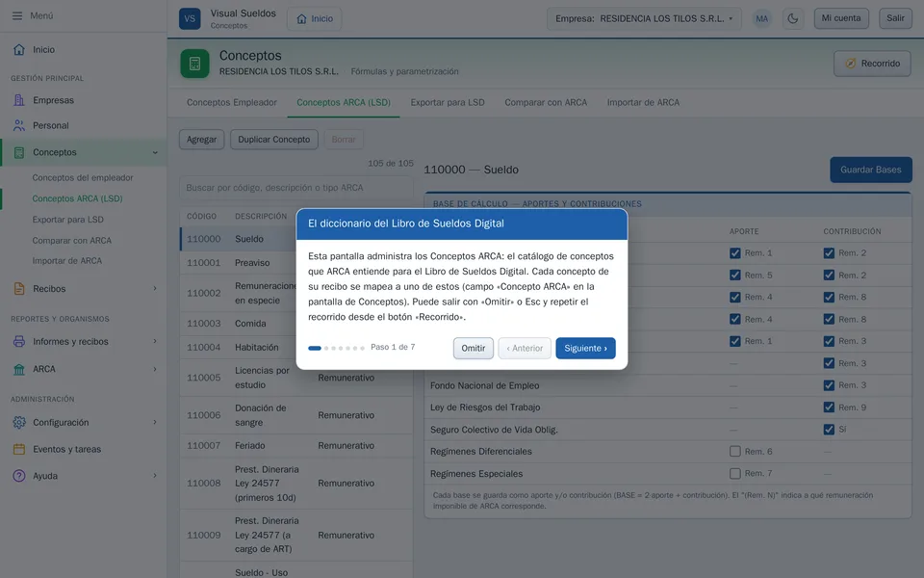The image size is (924, 578).
Task: Select row 110005 Licencias por estudio
Action: [x=296, y=378]
